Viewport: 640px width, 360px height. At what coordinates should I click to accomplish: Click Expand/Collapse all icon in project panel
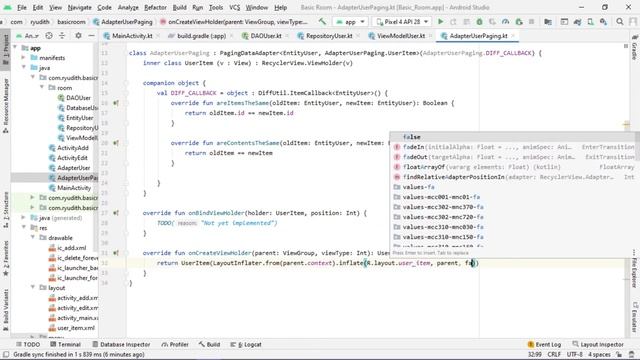click(x=62, y=36)
